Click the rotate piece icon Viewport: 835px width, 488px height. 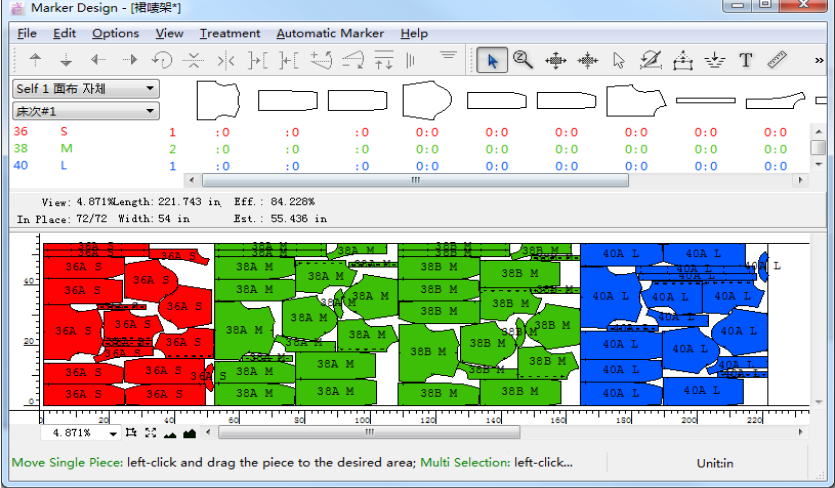pyautogui.click(x=162, y=60)
